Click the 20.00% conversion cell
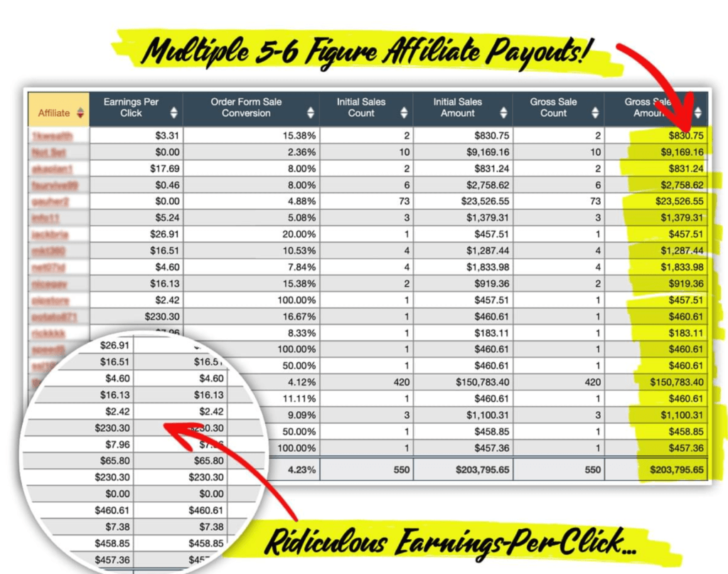The image size is (728, 574). 299,234
